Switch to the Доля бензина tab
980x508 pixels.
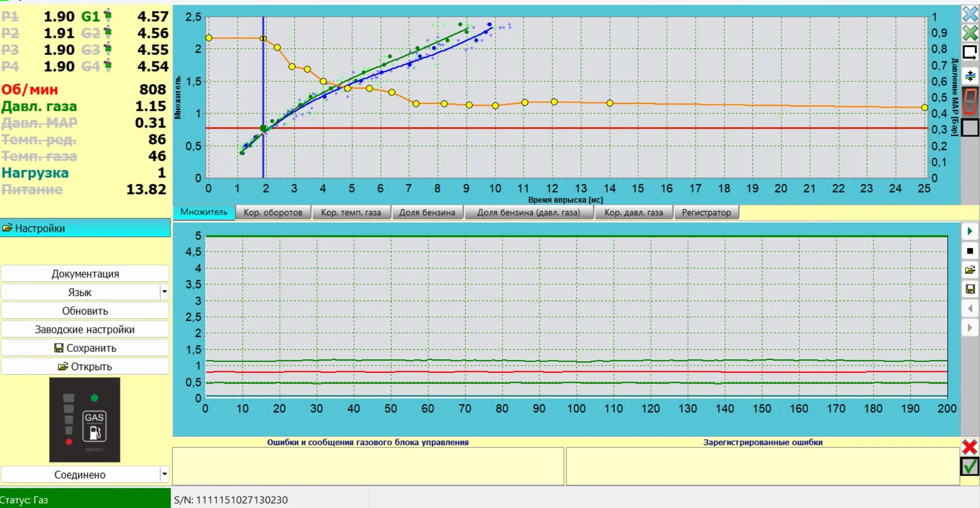point(427,213)
